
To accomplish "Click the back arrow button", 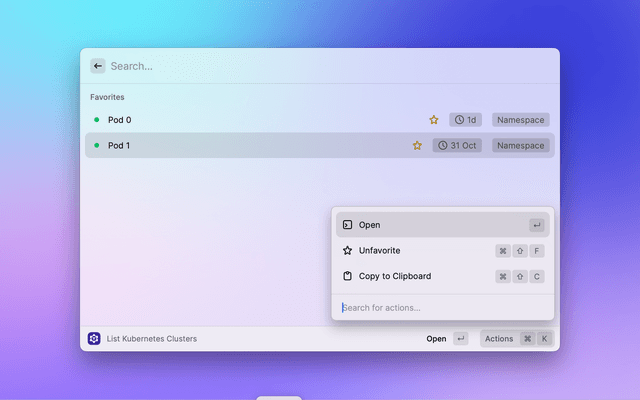I will 98,66.
